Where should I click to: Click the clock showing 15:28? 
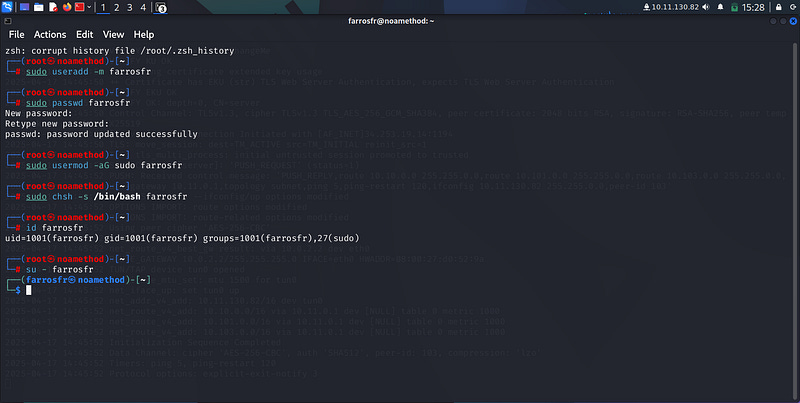point(753,7)
